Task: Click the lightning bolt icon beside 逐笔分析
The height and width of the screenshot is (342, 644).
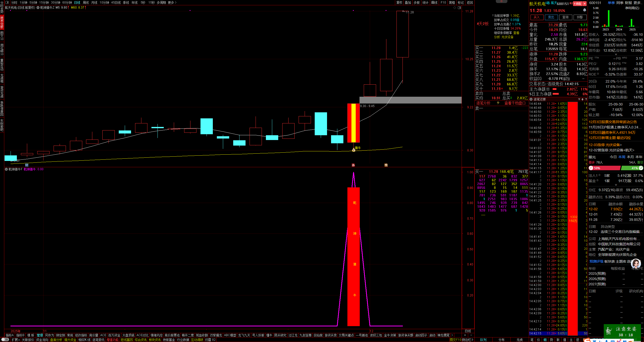Action: [498, 103]
